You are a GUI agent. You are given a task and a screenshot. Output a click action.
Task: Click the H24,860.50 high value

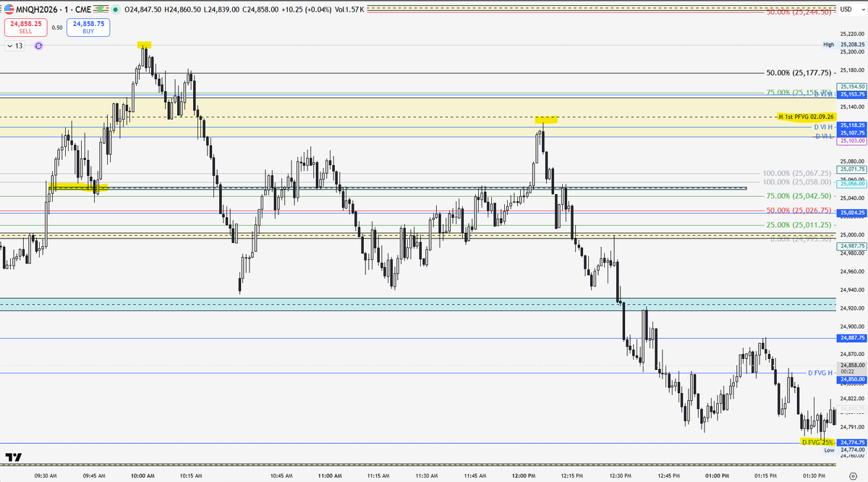tap(183, 9)
